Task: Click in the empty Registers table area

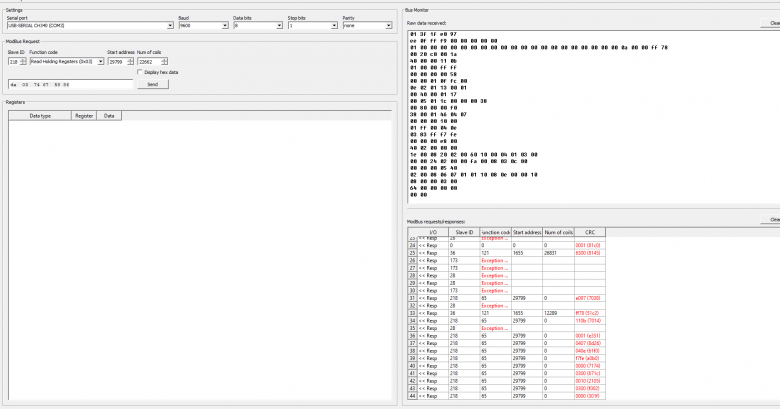Action: (200, 259)
